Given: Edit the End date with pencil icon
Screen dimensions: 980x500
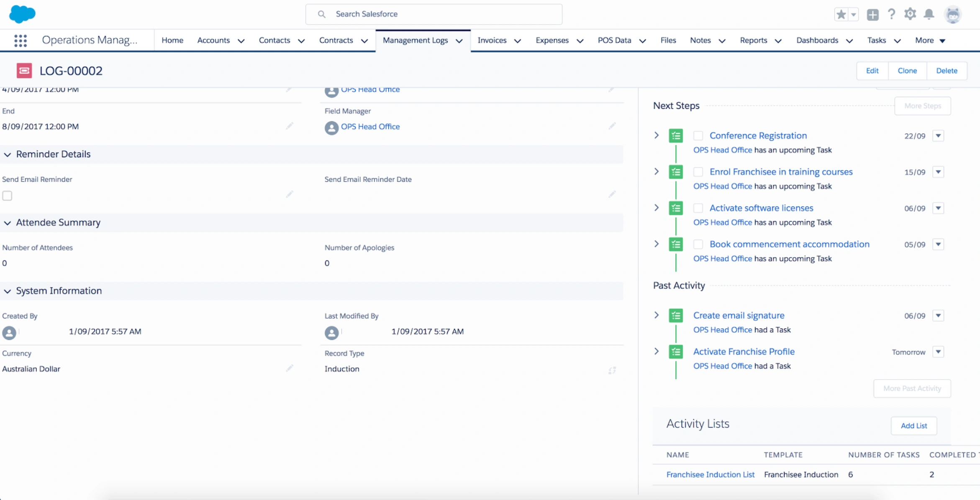Looking at the screenshot, I should point(290,126).
